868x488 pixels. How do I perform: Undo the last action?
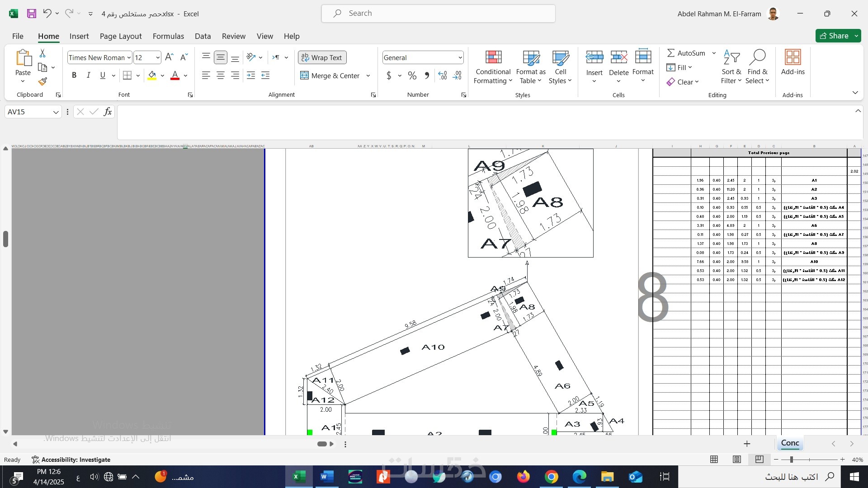(47, 14)
